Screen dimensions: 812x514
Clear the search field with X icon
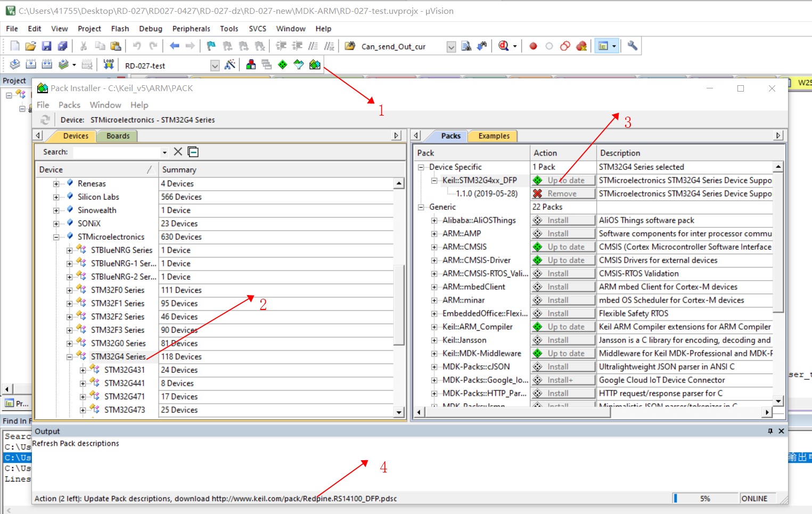pos(178,152)
